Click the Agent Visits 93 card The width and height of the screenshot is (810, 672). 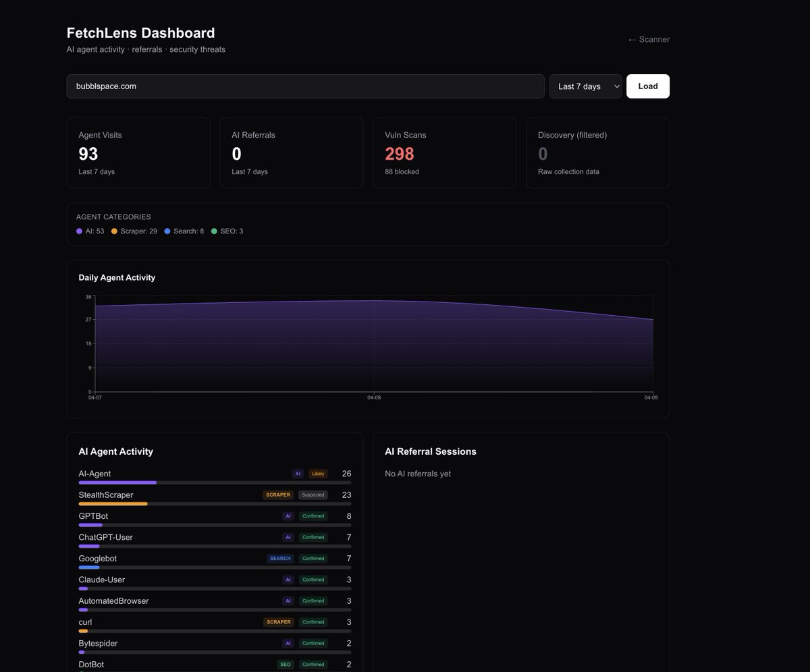(138, 152)
